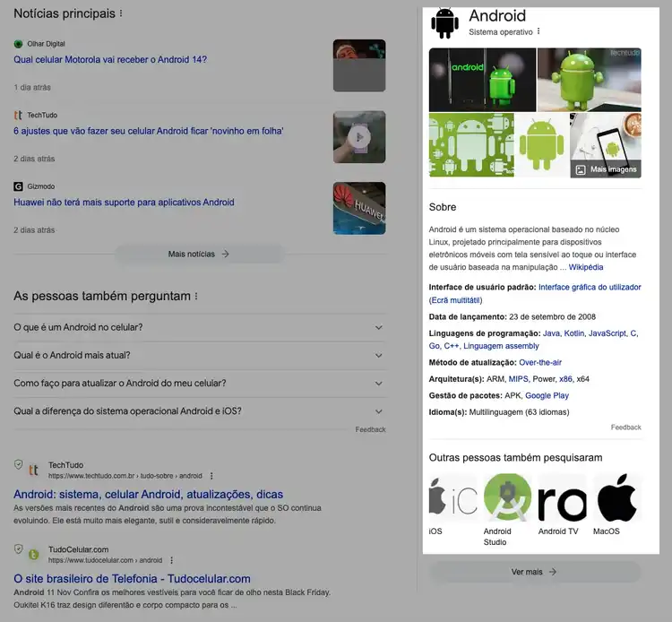Click the Android TV related search icon
This screenshot has width=672, height=622.
click(563, 497)
